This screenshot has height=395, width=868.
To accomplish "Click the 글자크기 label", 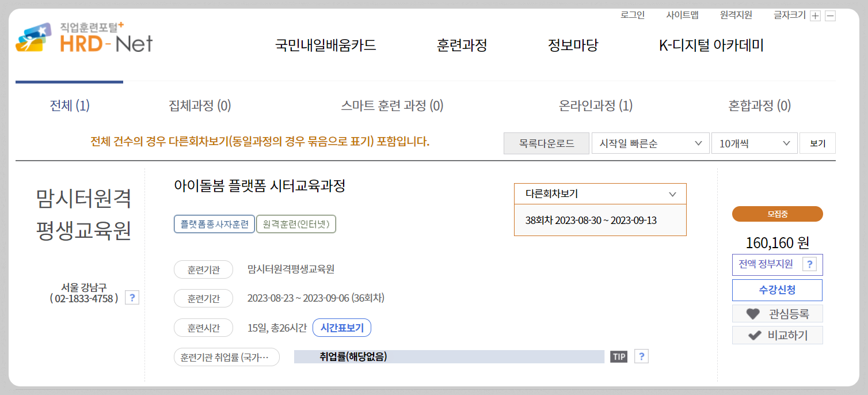I will pos(789,16).
